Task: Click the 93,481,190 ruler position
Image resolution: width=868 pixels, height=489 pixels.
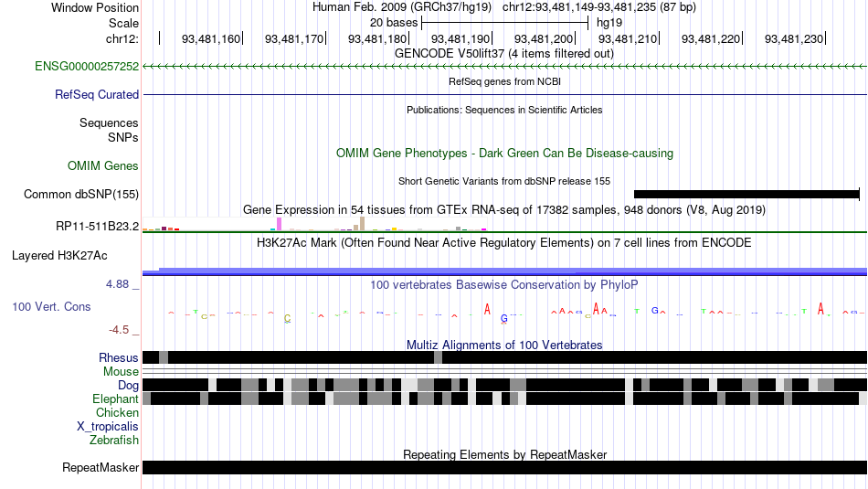Action: pos(460,38)
